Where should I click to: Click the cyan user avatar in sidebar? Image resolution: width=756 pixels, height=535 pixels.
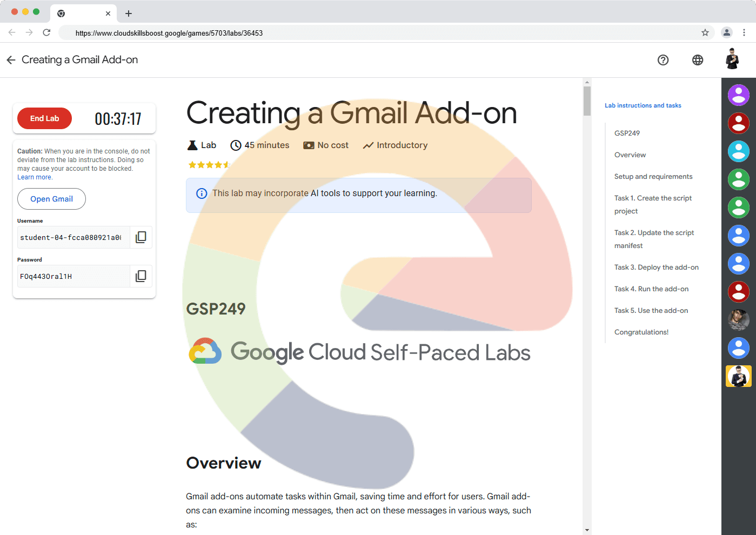739,151
